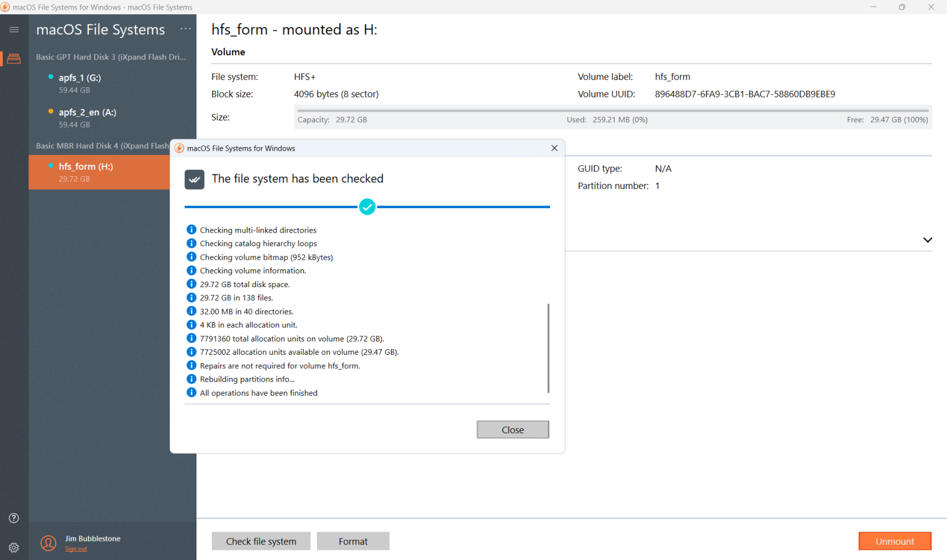Image resolution: width=947 pixels, height=560 pixels.
Task: Click the 'Checking volume bitmap (952 kBytes)' line
Action: (x=266, y=257)
